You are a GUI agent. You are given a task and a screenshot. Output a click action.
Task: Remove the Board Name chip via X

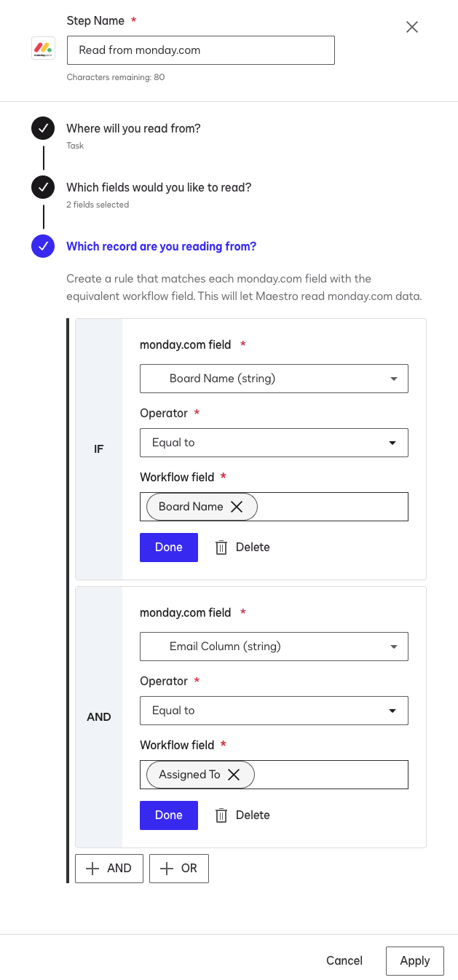point(237,507)
